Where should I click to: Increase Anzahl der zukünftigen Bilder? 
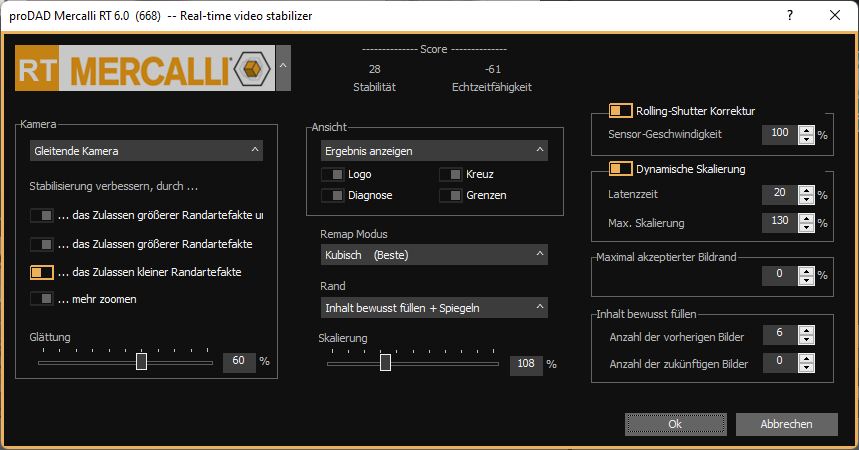[x=806, y=358]
